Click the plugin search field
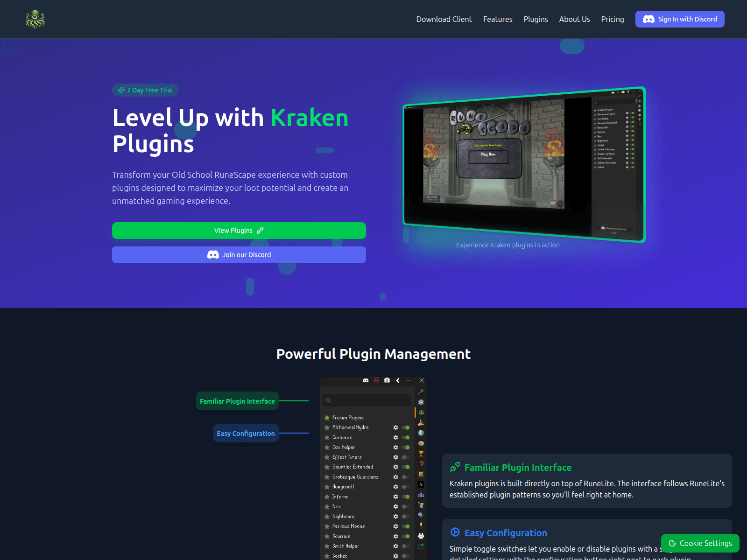This screenshot has width=747, height=560. tap(366, 400)
